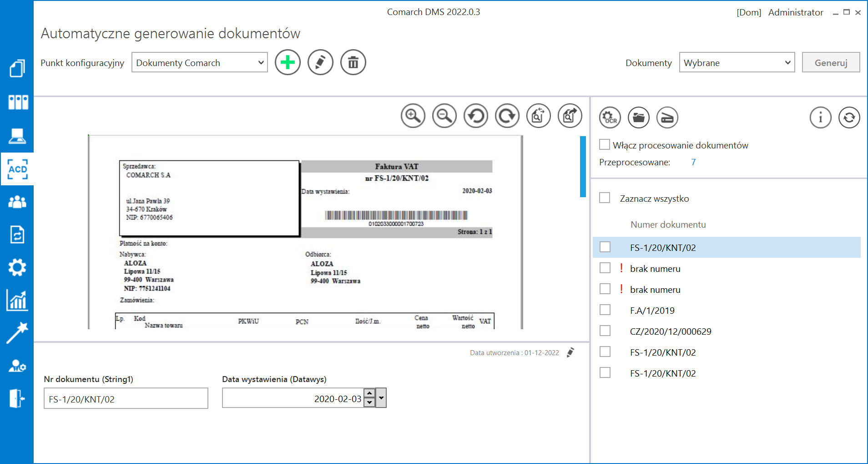Open the ACD module in the sidebar
The width and height of the screenshot is (868, 464).
[x=17, y=169]
